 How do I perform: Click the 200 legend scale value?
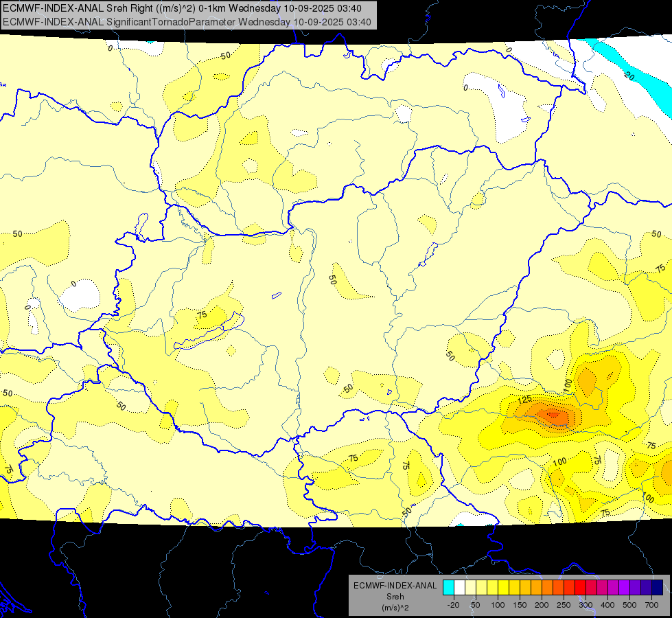[542, 605]
